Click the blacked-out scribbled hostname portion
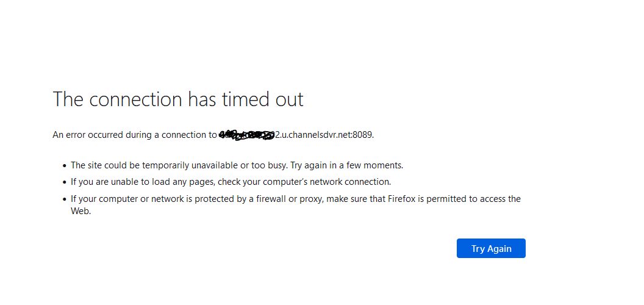Viewport: 644px width, 305px height. (x=246, y=135)
